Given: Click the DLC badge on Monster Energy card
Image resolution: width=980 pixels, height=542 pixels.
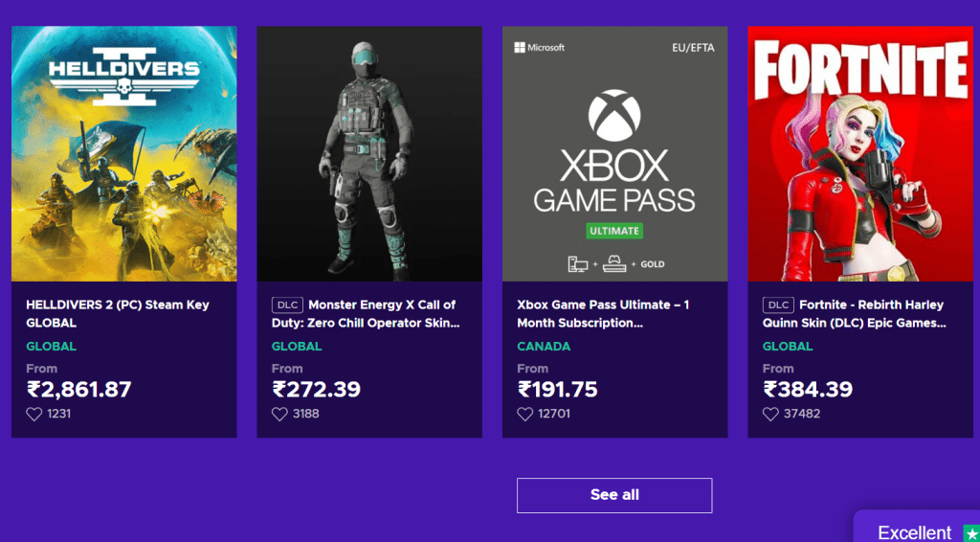Looking at the screenshot, I should pos(287,305).
